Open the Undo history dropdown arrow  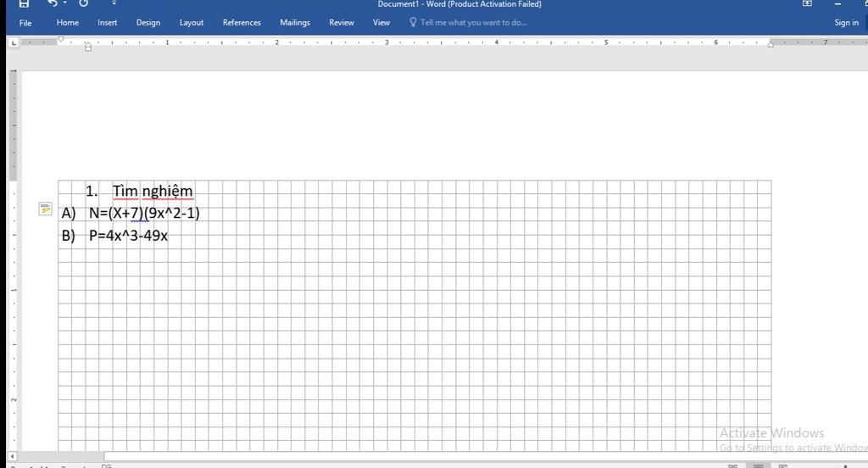coord(65,3)
